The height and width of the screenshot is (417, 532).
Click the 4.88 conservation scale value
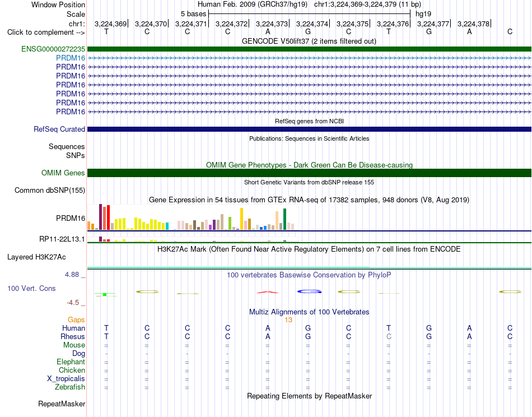(x=72, y=275)
